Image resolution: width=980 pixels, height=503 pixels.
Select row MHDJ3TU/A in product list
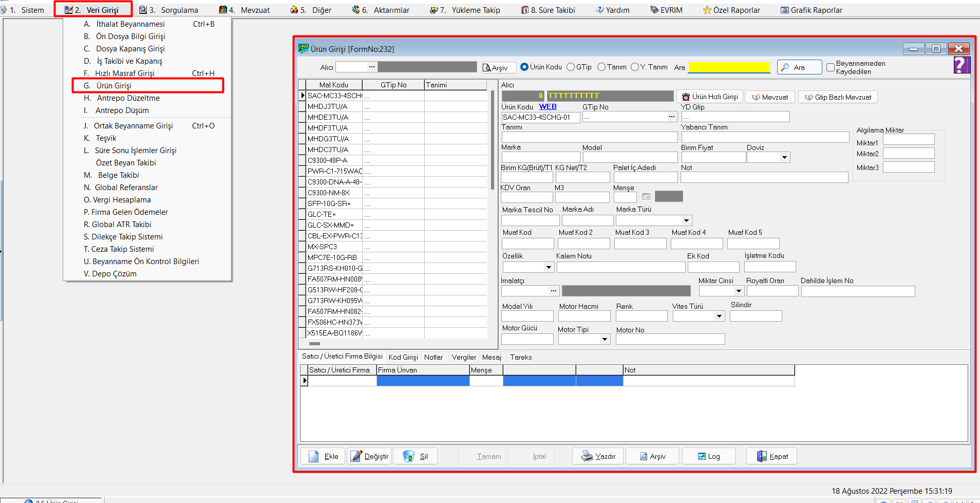pos(393,106)
